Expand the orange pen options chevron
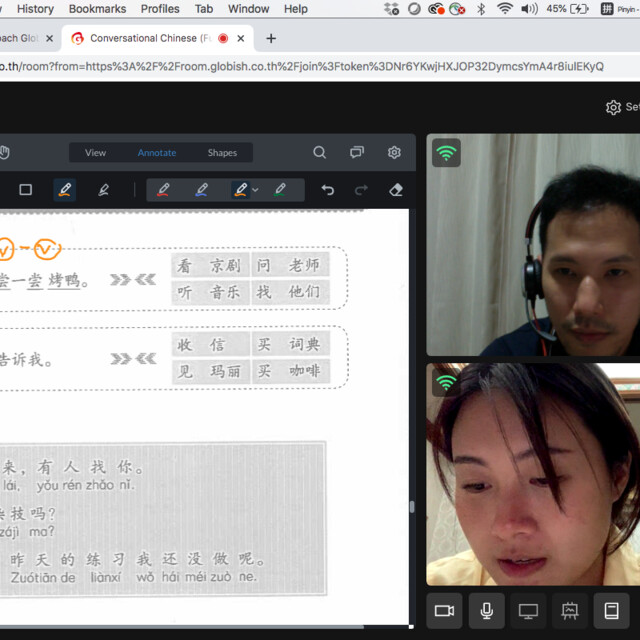This screenshot has width=640, height=640. pos(256,190)
